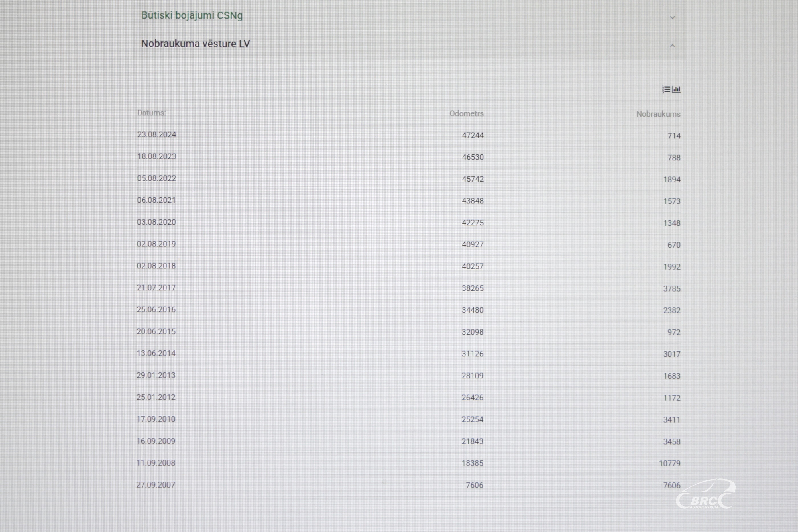Select mileage value 2382
798x532 pixels.
click(672, 310)
